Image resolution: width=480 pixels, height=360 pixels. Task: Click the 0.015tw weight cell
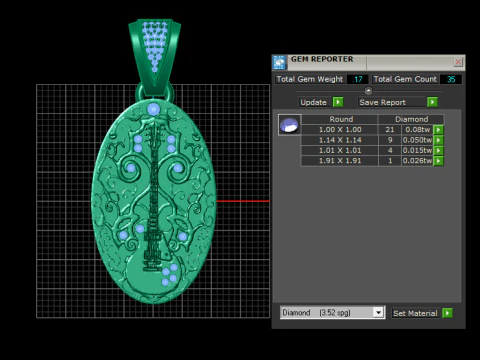[417, 150]
